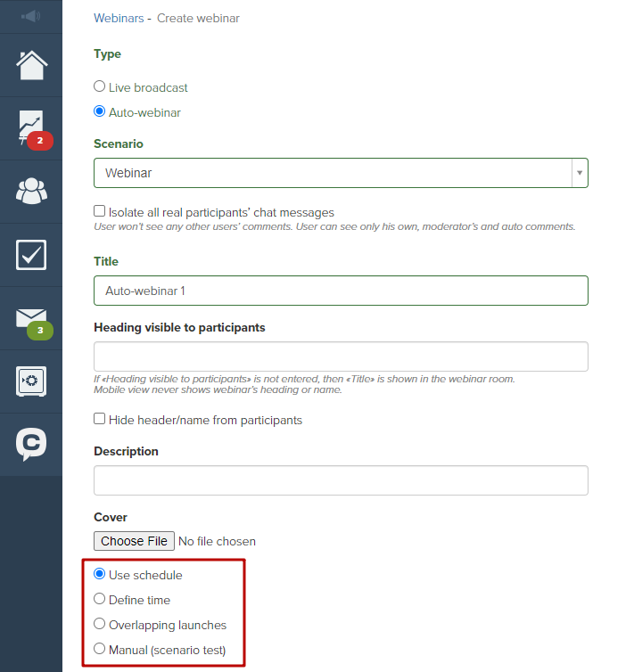Viewport: 634px width, 672px height.
Task: Enable Isolate all real participants' chat messages
Action: 99,211
